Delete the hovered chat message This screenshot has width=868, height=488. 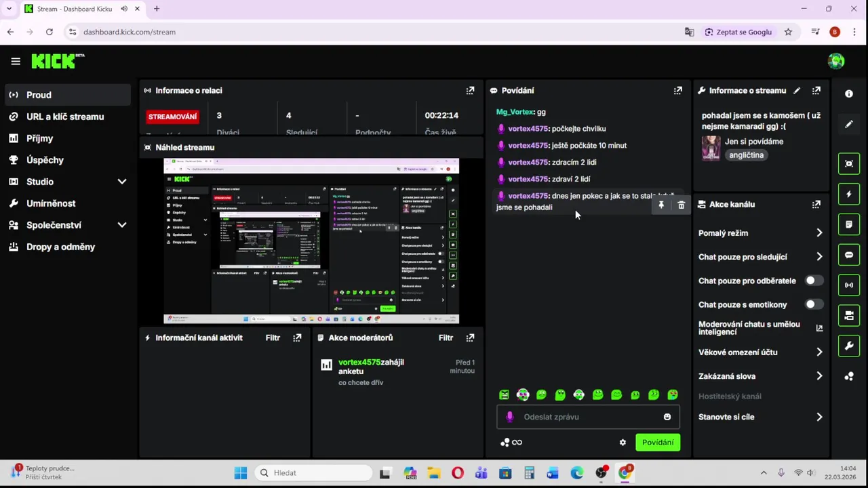(x=681, y=205)
